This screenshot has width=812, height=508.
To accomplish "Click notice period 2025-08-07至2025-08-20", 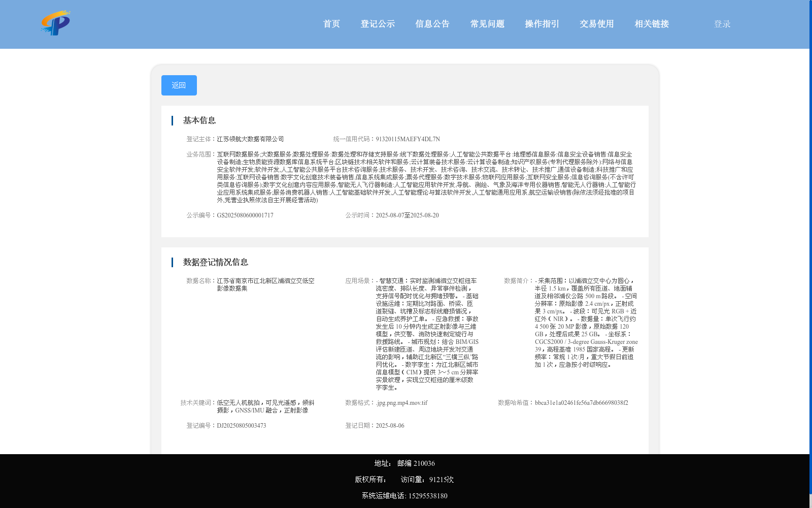I will pyautogui.click(x=407, y=215).
